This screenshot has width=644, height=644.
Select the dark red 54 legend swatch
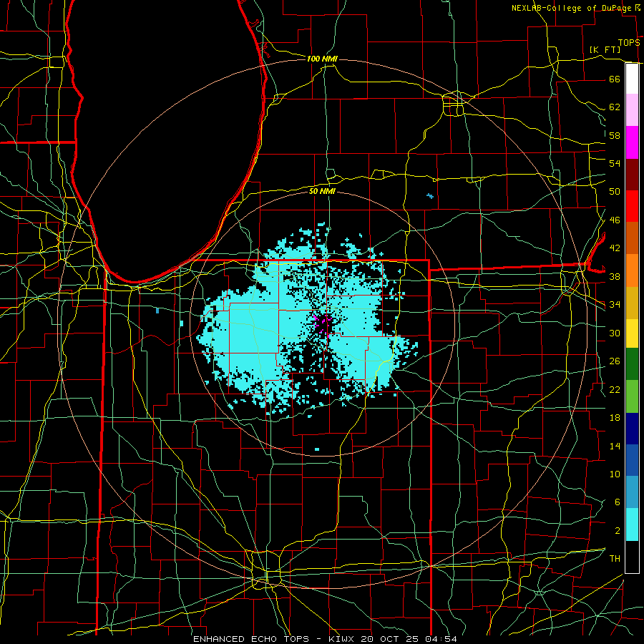(632, 175)
